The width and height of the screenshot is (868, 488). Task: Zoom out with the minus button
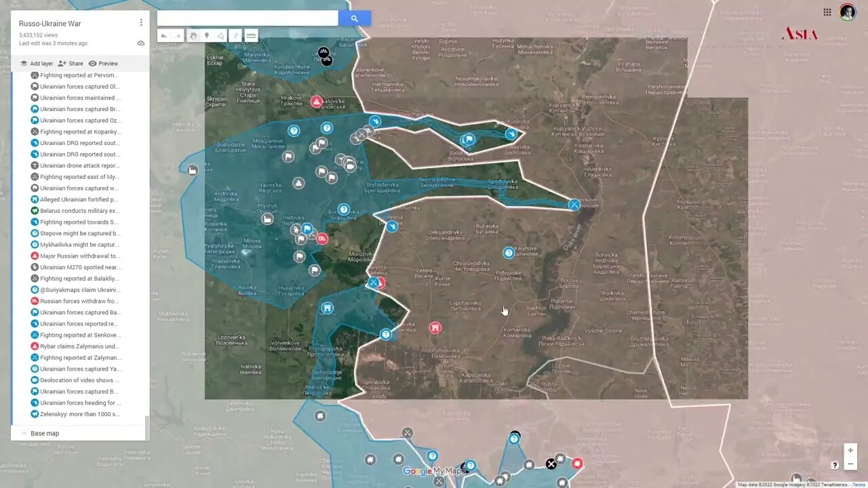coord(850,464)
